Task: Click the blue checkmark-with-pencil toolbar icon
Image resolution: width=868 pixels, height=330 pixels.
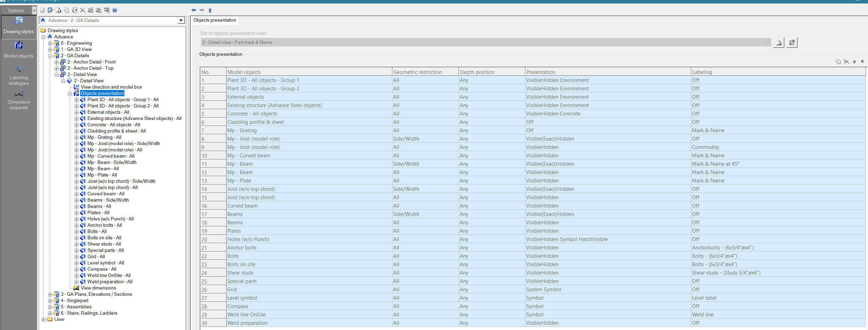Action: pos(51,10)
